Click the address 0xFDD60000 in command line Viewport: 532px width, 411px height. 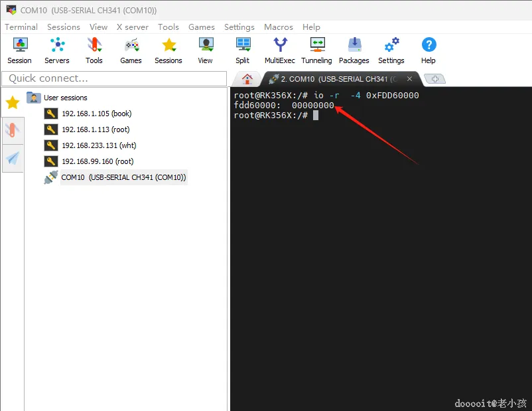pyautogui.click(x=392, y=96)
